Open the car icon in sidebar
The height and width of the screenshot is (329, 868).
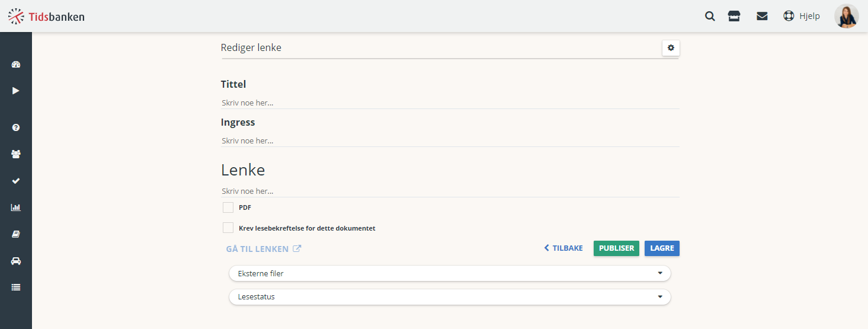16,261
